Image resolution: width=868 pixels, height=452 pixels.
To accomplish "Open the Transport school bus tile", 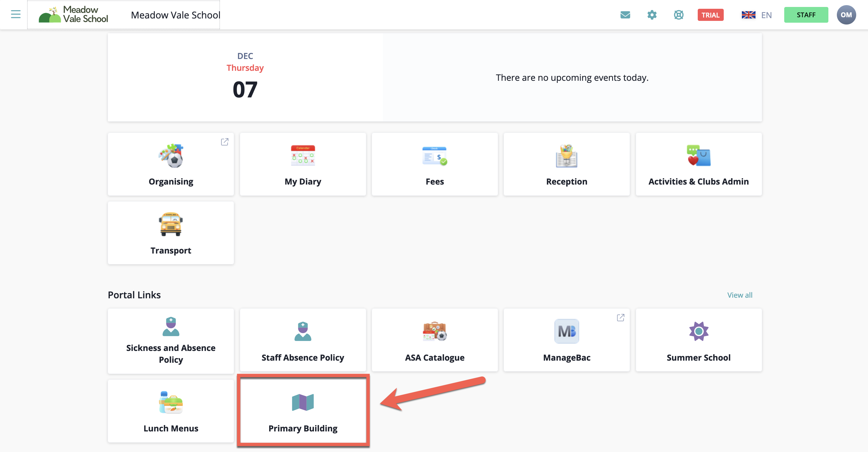I will 171,233.
